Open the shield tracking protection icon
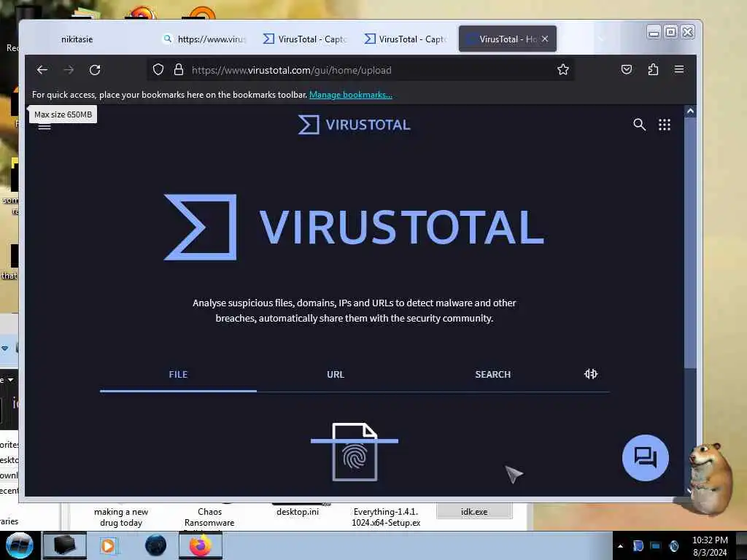This screenshot has height=560, width=747. (158, 70)
